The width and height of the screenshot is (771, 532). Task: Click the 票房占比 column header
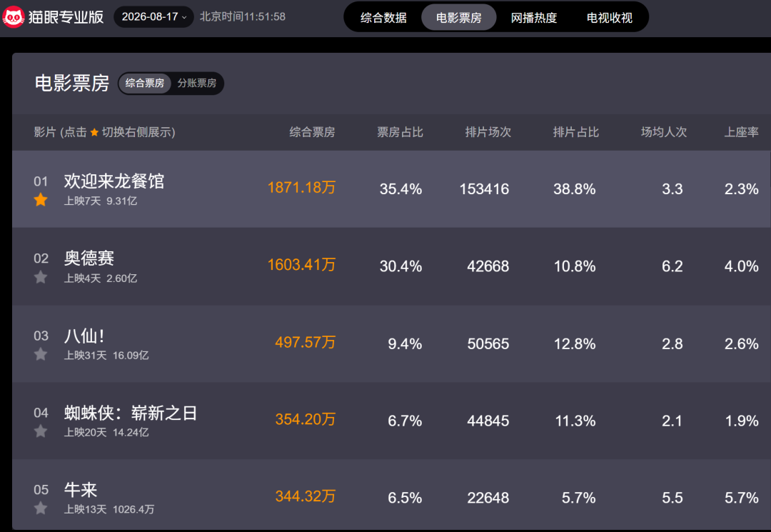pyautogui.click(x=400, y=132)
